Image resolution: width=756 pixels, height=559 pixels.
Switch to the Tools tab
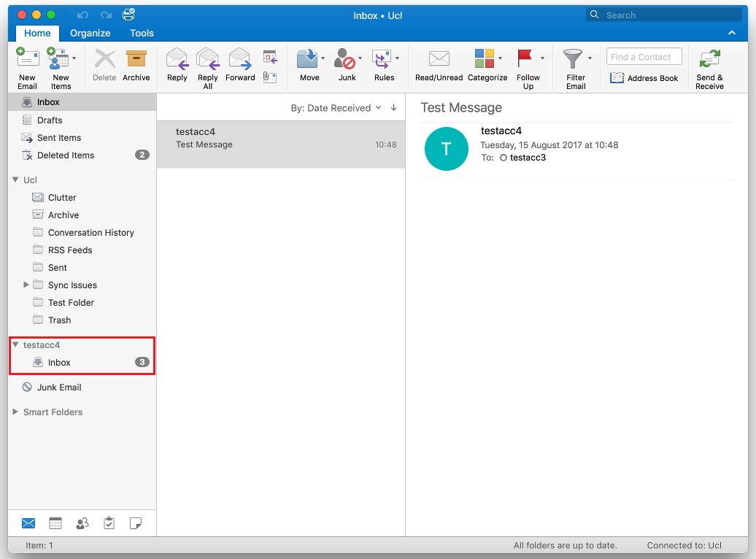142,33
